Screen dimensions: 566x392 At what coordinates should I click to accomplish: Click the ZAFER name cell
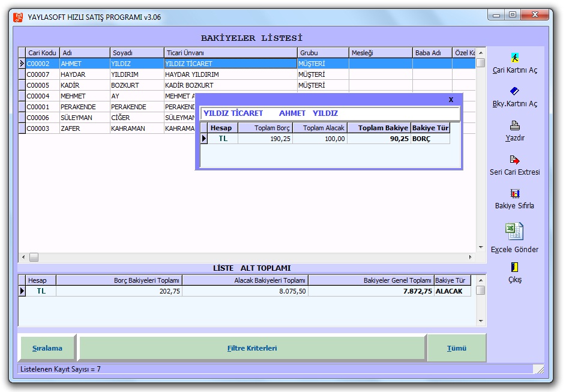tap(85, 128)
